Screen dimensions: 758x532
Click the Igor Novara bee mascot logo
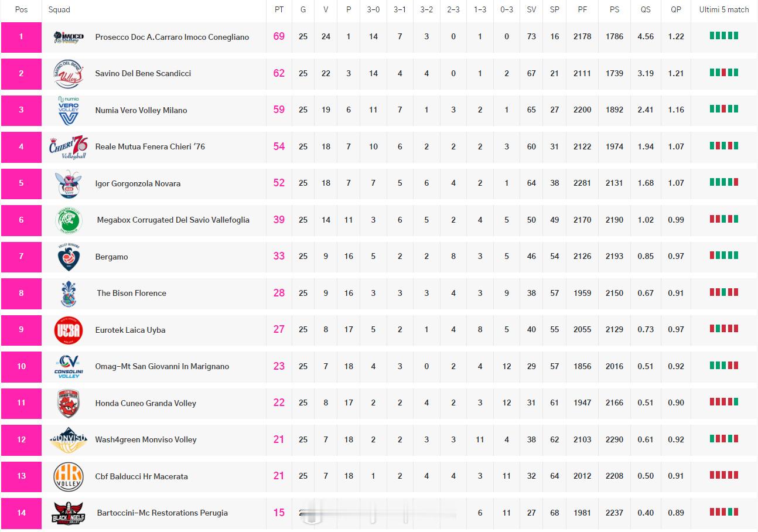(x=69, y=183)
